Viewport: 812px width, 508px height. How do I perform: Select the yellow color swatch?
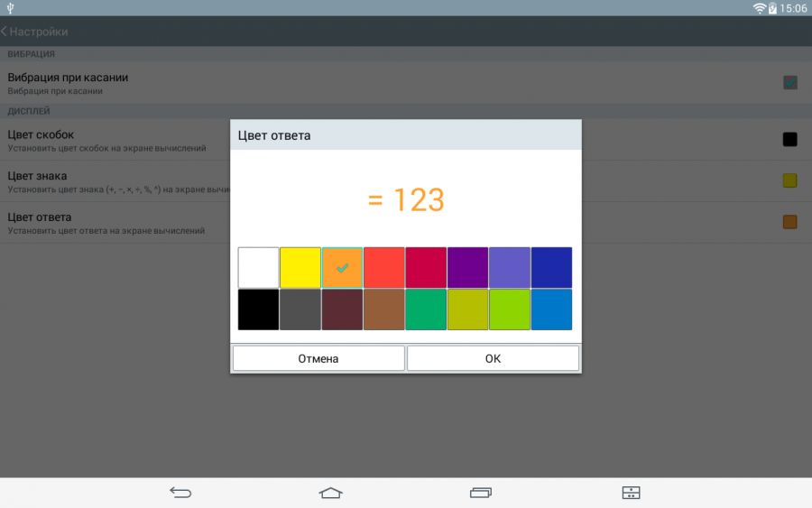300,268
